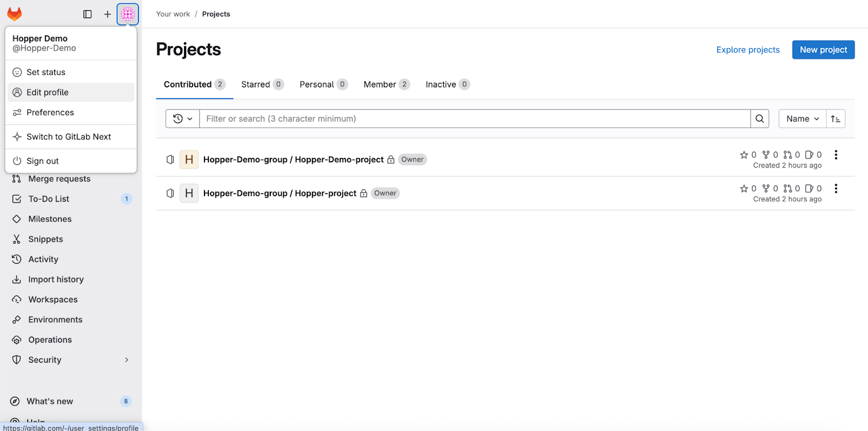Click the Filter or search input field
This screenshot has width=868, height=431.
(475, 118)
